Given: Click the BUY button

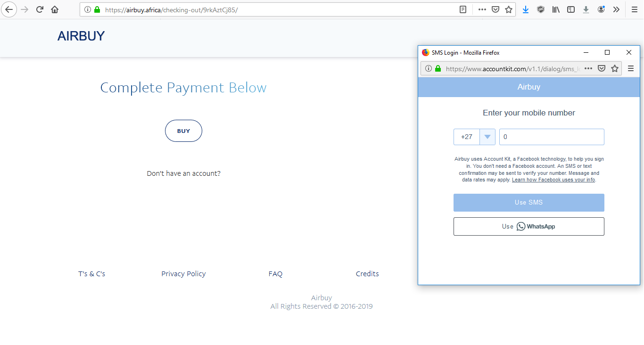Looking at the screenshot, I should point(183,131).
